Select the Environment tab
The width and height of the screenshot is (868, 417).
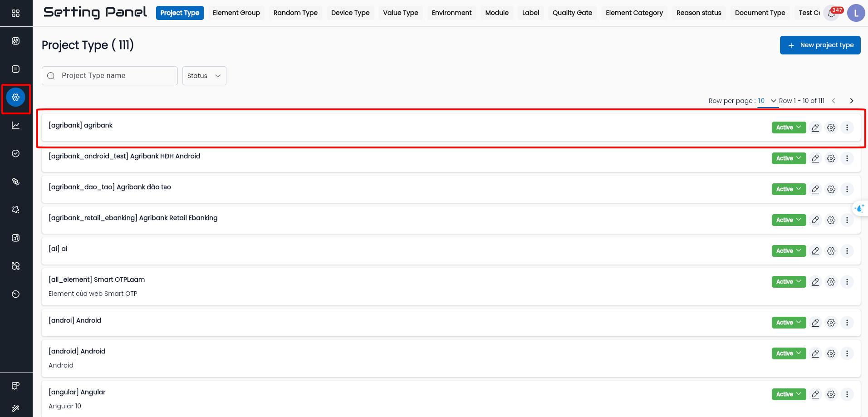(x=451, y=13)
